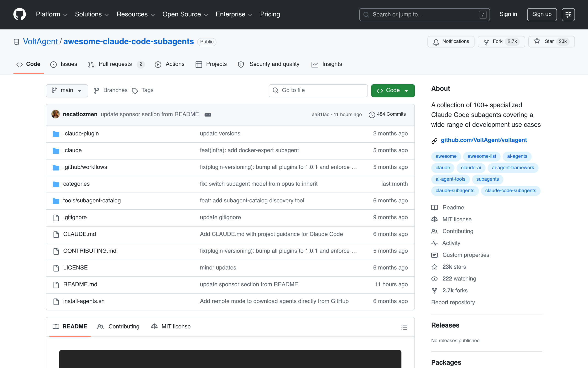The image size is (588, 368).
Task: Click commit hash aa81fad
Action: click(320, 115)
